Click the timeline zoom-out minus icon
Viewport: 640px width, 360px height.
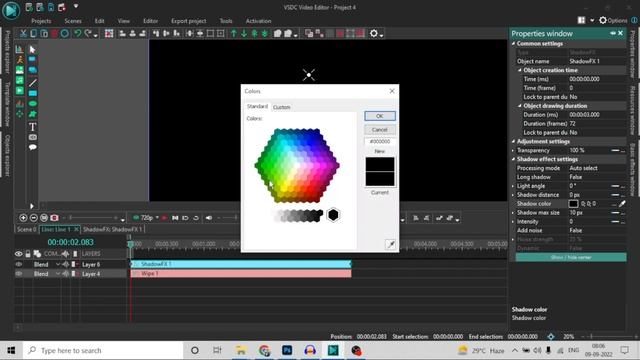[34, 218]
